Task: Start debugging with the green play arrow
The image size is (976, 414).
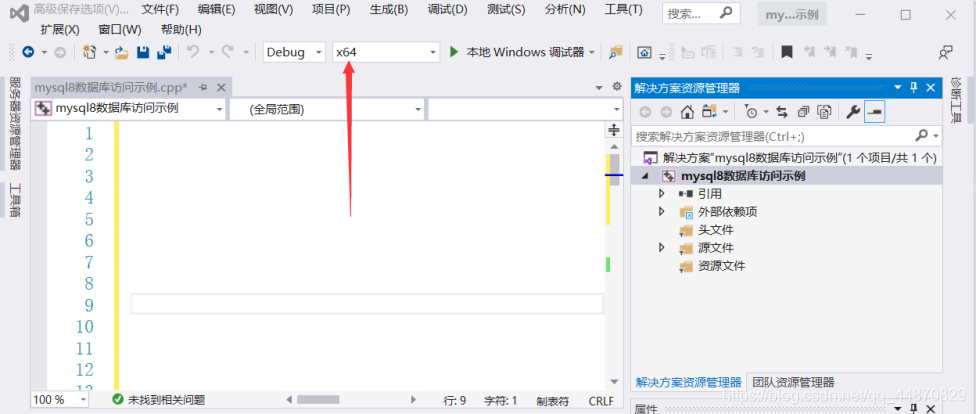Action: [454, 52]
